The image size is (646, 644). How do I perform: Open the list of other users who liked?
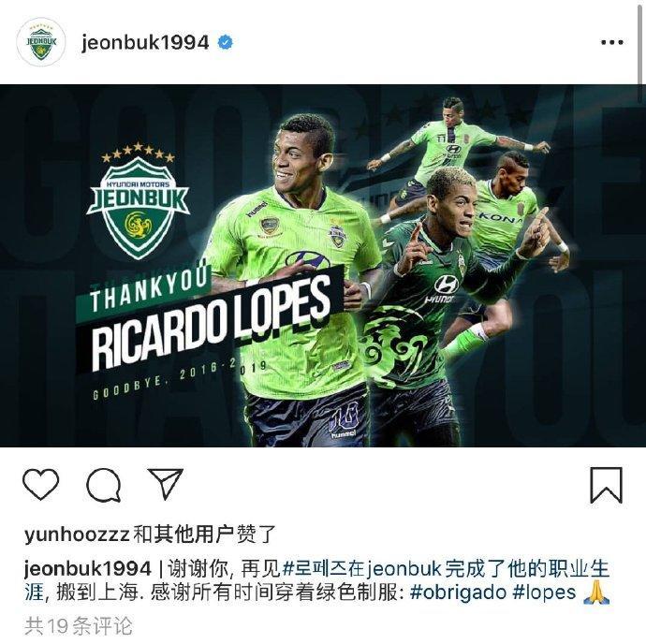pyautogui.click(x=204, y=534)
